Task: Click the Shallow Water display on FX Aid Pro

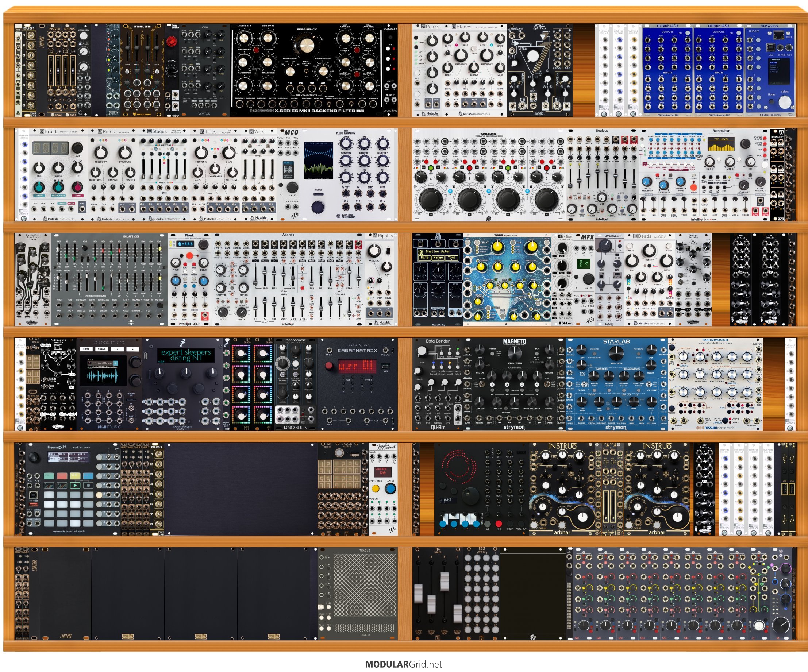Action: (x=438, y=254)
